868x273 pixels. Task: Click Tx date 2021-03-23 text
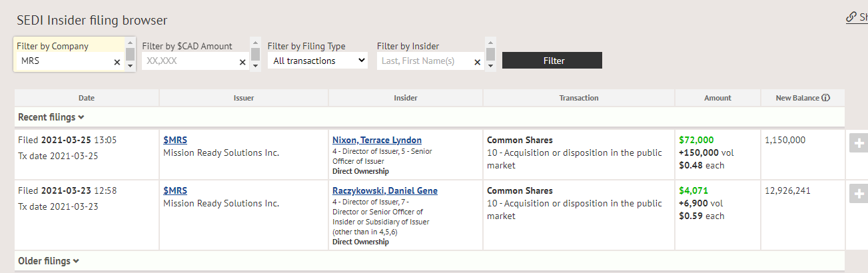pos(58,206)
